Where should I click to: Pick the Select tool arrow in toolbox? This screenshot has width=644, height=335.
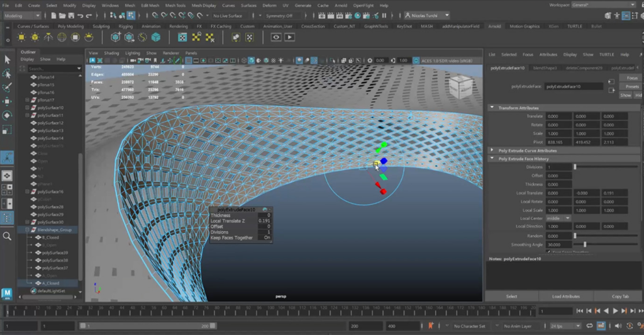7,60
